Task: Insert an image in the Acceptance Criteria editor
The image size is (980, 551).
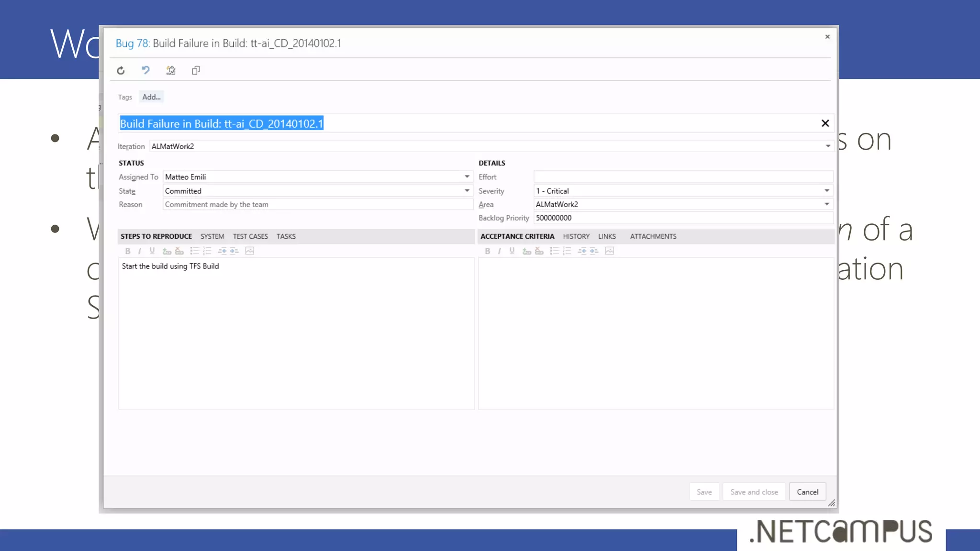Action: [609, 251]
